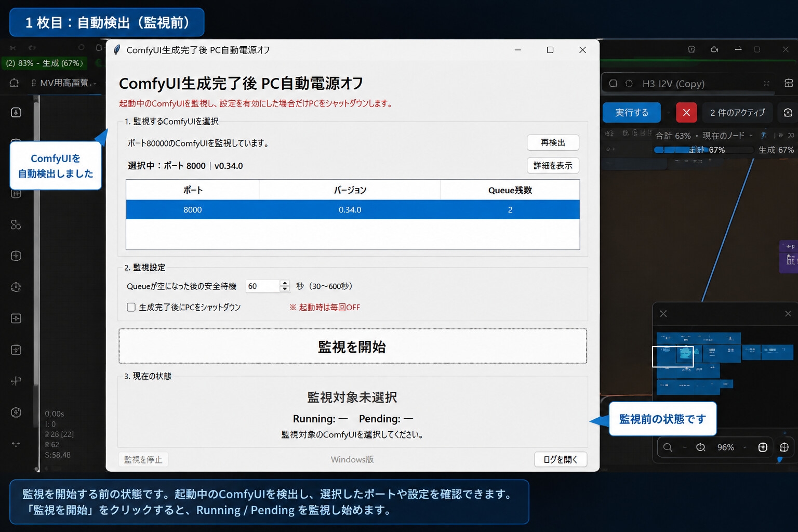Viewport: 798px width, 532px height.
Task: Enable 生成完了後にPCをシャットダウン checkbox
Action: (131, 307)
